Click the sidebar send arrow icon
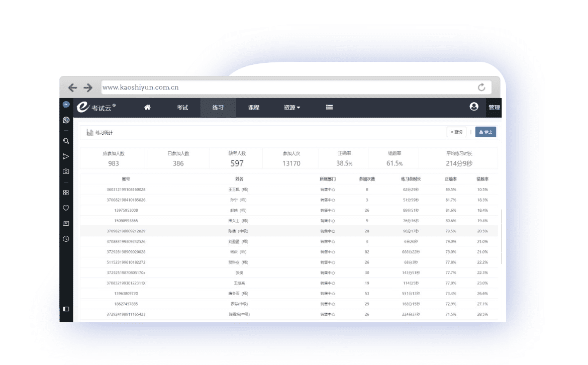Image resolution: width=588 pixels, height=365 pixels. tap(66, 156)
